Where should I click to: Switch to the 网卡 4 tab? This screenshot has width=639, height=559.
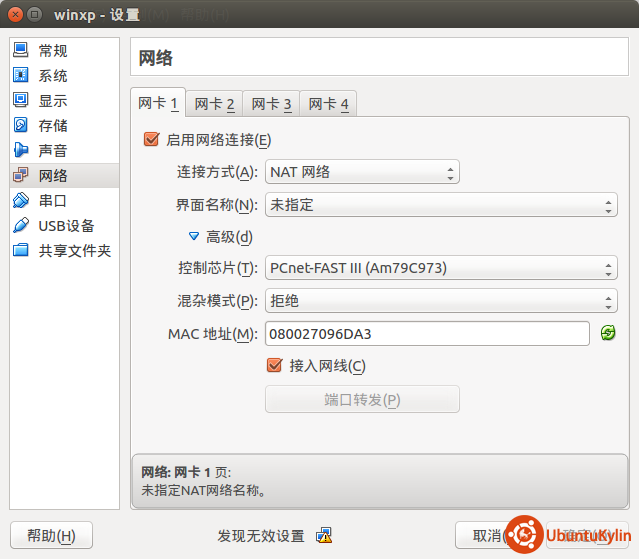coord(328,104)
